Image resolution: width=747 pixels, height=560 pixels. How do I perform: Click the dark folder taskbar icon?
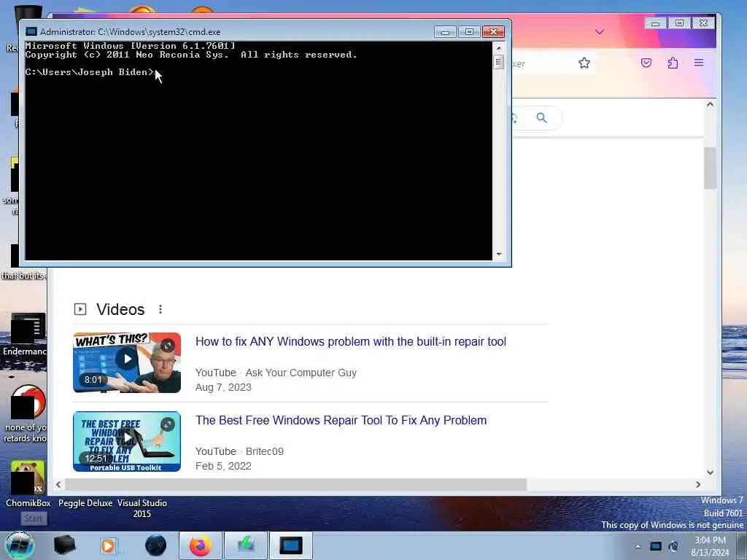click(64, 545)
